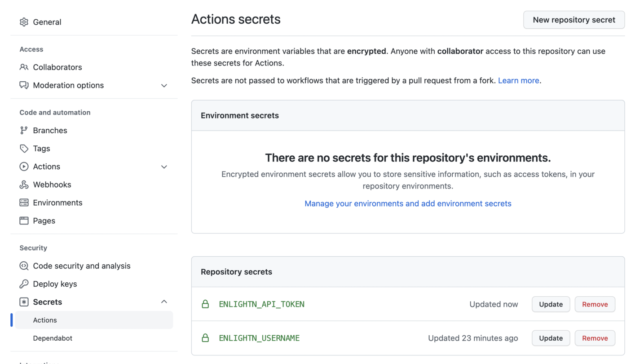Open Actions settings via the play icon

click(24, 166)
